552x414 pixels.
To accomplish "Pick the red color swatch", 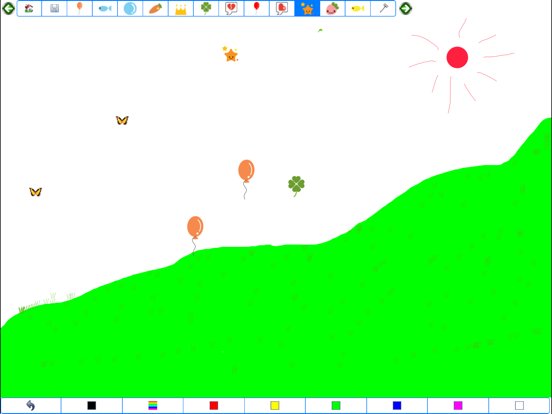I will pos(214,406).
